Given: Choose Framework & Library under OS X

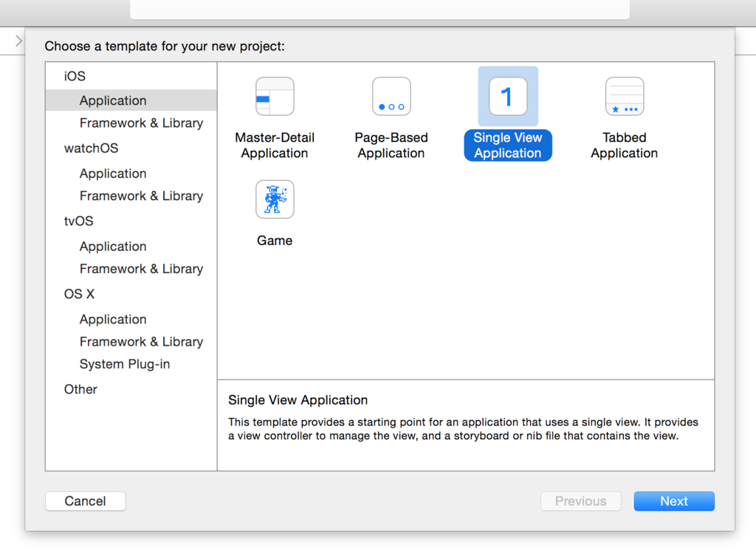Looking at the screenshot, I should tap(141, 341).
